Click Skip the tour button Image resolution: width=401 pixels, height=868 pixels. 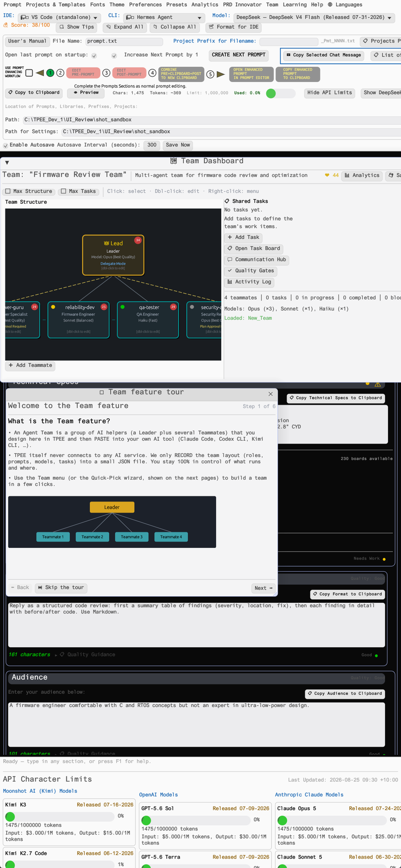tap(61, 588)
